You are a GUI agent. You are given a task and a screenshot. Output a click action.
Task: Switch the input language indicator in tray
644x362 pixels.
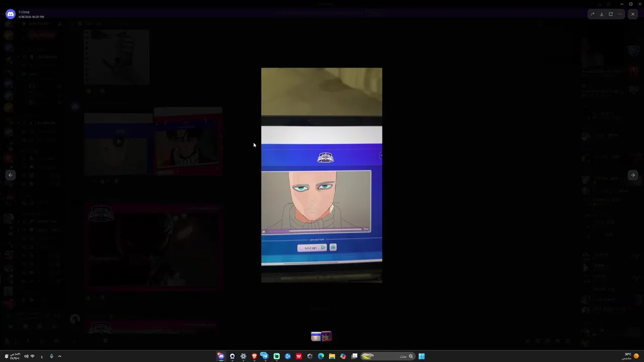(42, 356)
